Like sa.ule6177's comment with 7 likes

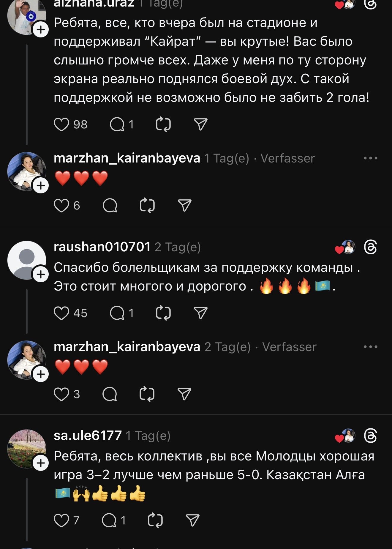pos(61,520)
